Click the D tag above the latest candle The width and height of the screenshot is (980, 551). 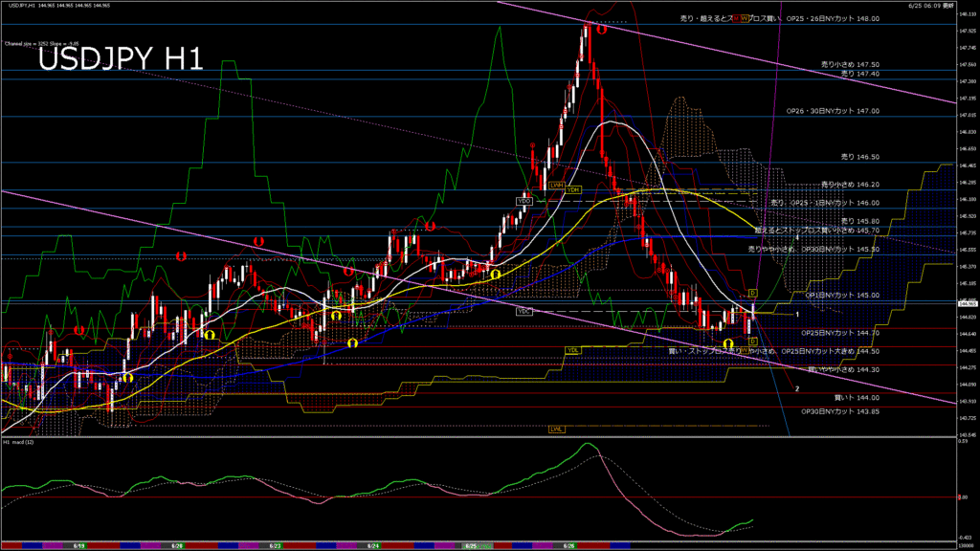[753, 293]
